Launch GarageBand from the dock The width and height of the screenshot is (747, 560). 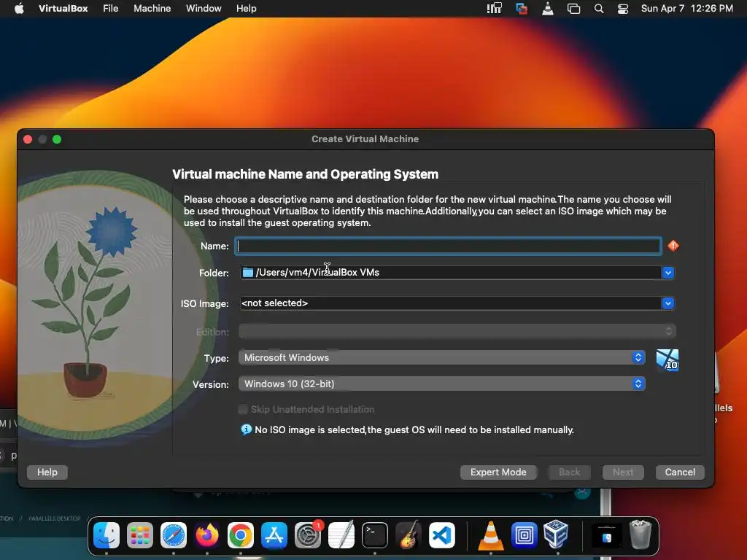click(x=409, y=535)
